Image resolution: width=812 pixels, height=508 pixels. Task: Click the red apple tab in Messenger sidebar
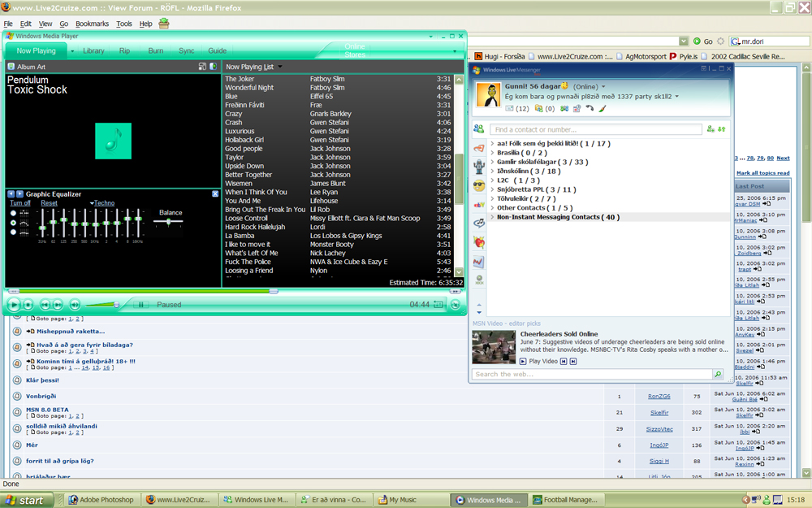(x=479, y=242)
